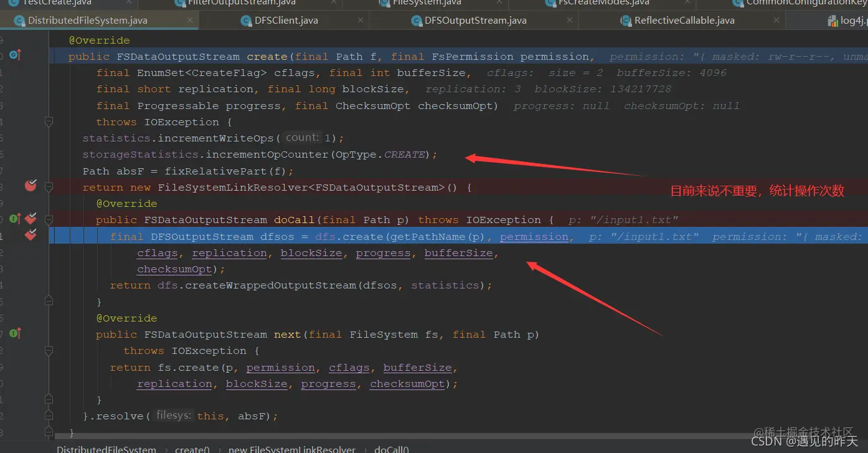
Task: Click replication argument in dfs.create call
Action: (229, 253)
